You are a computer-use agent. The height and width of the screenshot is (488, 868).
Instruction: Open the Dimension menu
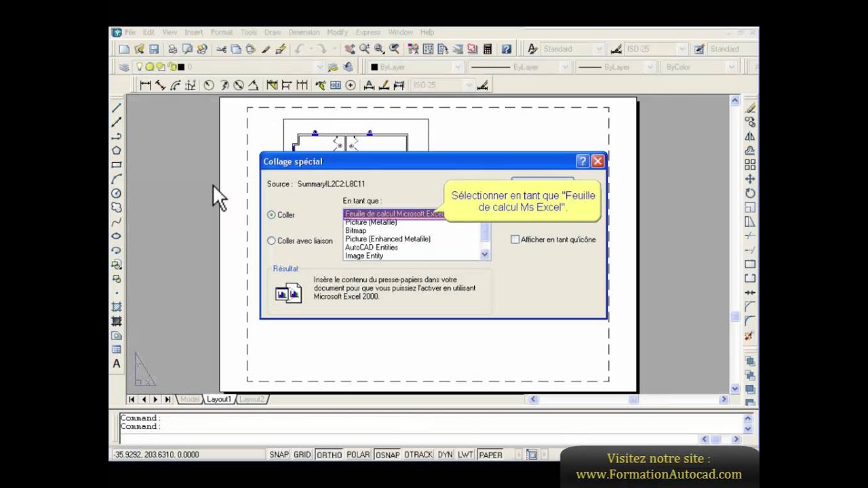coord(304,32)
